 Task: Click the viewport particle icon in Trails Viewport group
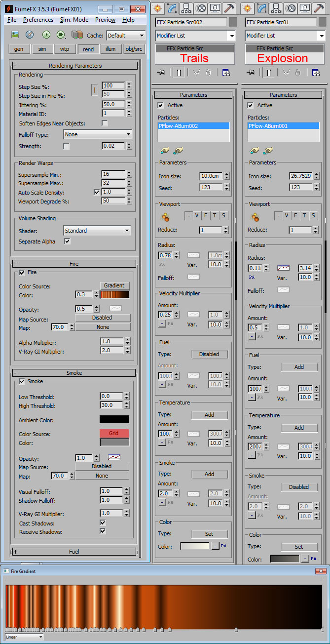click(x=166, y=216)
